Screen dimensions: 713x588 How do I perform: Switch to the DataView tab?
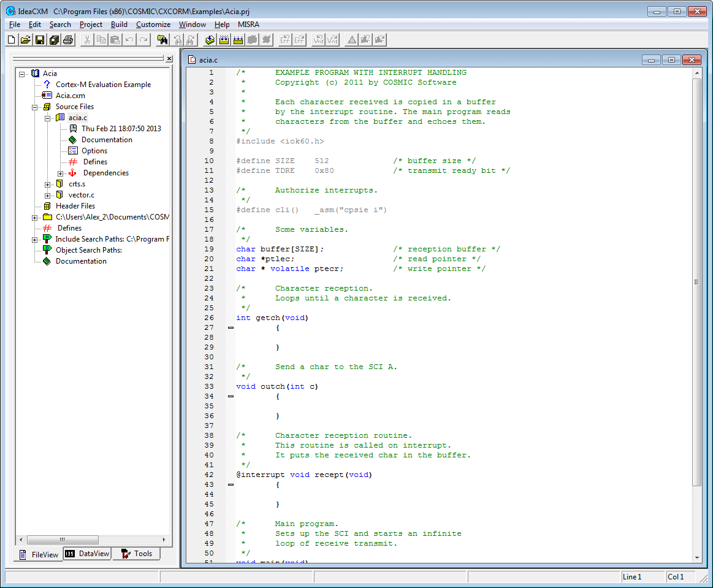(88, 554)
